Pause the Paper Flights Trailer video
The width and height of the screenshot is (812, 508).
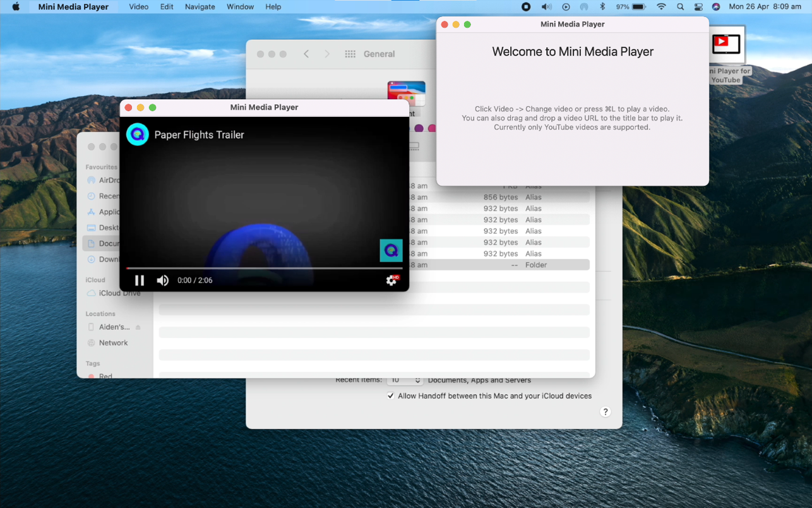point(140,281)
